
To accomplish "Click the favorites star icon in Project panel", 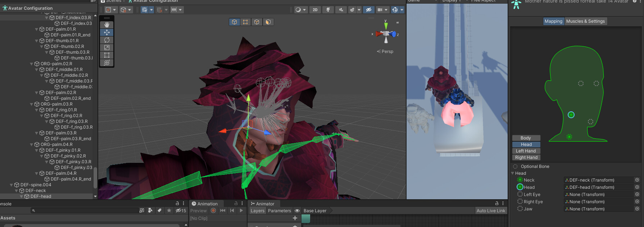I will (169, 210).
